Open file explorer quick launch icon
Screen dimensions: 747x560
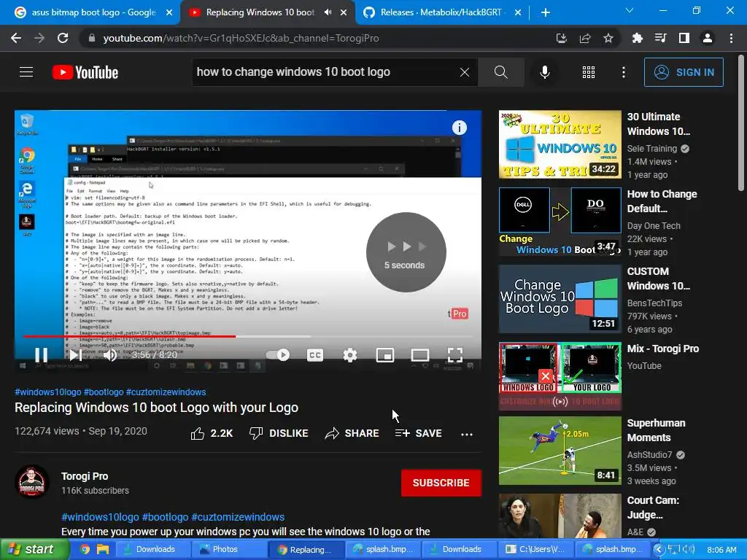coord(103,549)
